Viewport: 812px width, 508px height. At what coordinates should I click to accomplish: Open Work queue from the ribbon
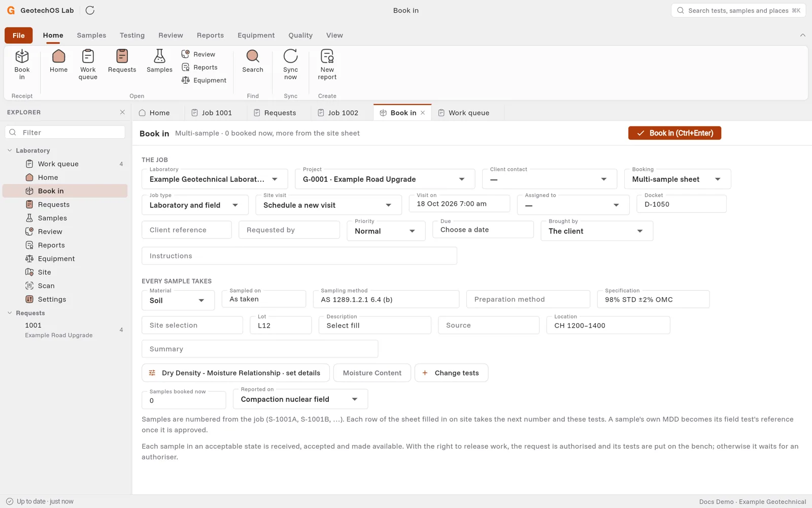[88, 65]
